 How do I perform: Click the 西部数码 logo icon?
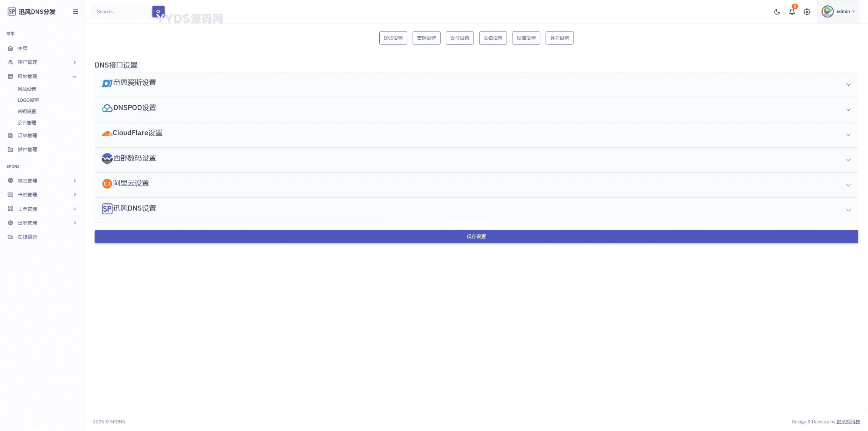[x=107, y=158]
